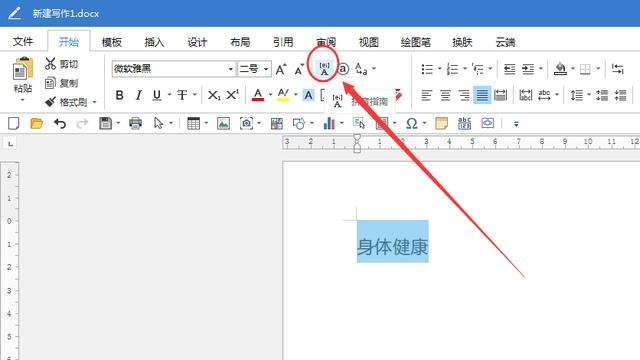Apply multilevel list formatting
The image size is (640, 360).
[478, 69]
